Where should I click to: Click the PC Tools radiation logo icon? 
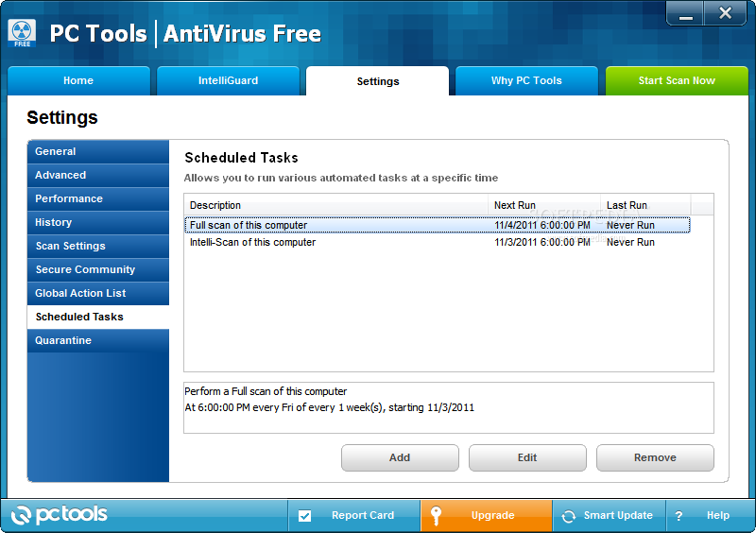(x=22, y=34)
